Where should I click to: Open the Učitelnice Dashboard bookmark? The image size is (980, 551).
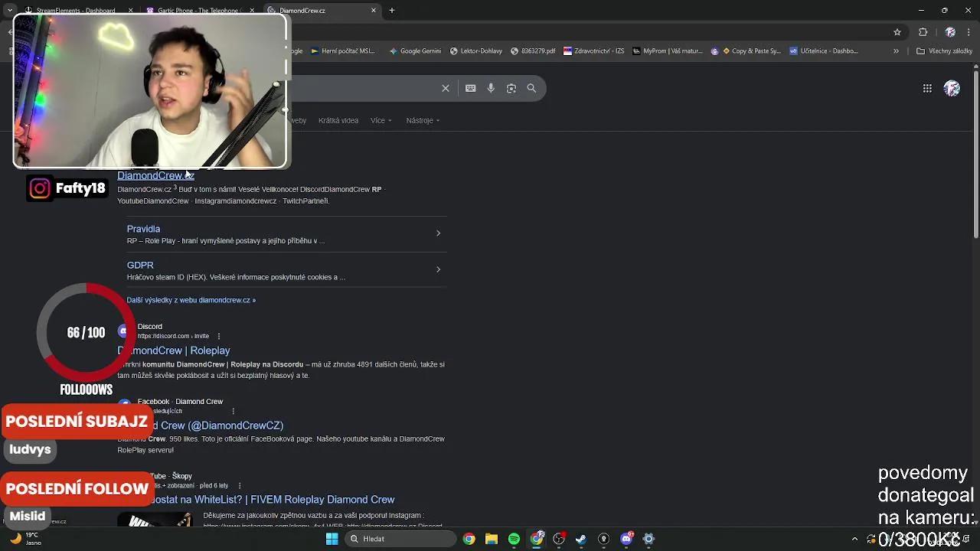(824, 51)
